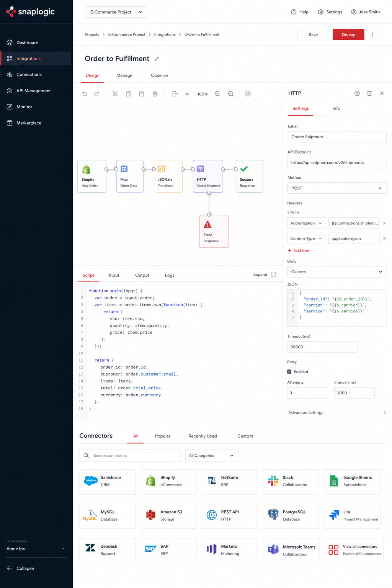
Task: Click the Label input field
Action: click(x=337, y=137)
